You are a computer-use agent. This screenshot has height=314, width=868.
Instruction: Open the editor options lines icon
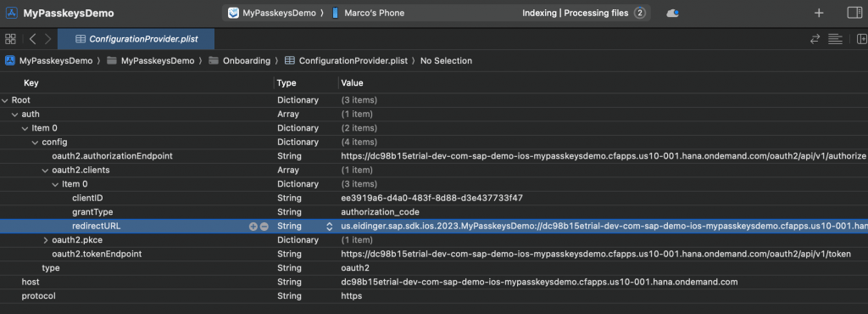(x=835, y=39)
